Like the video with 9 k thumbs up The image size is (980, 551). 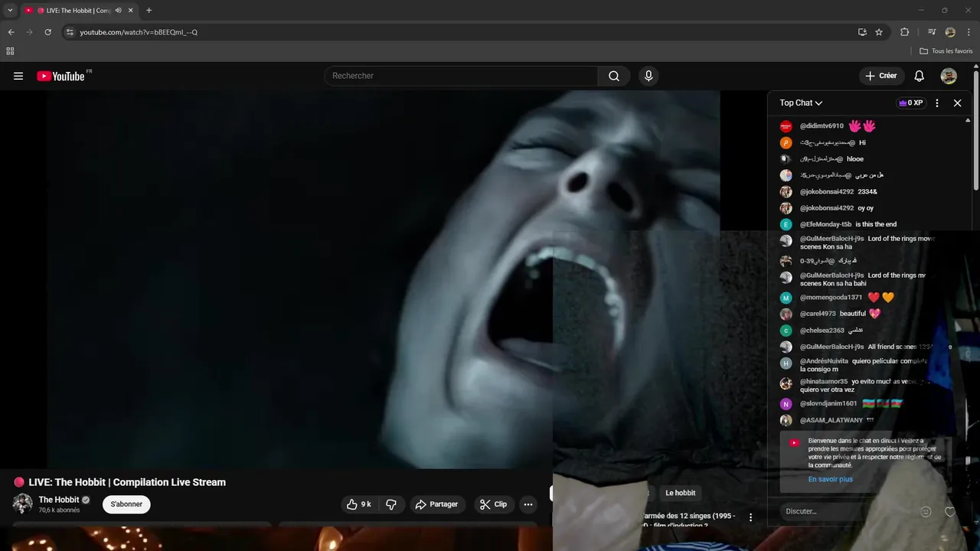[x=359, y=504]
